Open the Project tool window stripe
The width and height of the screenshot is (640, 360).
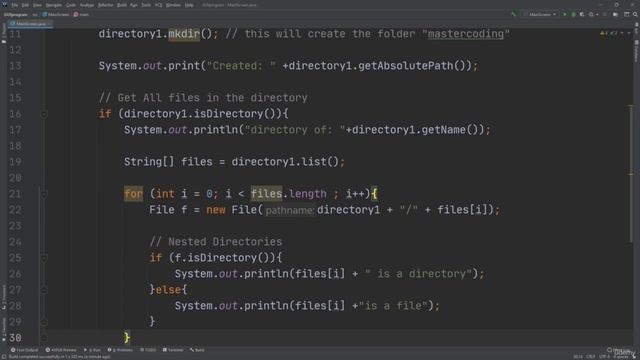4,33
